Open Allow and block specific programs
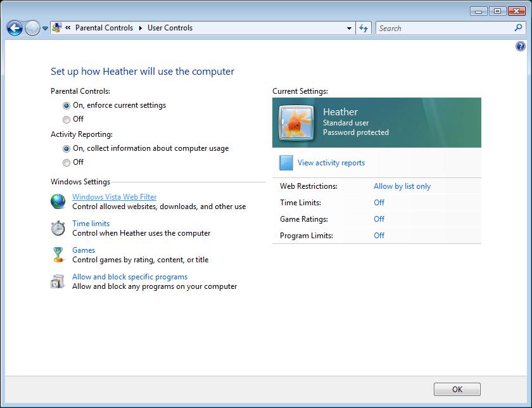The height and width of the screenshot is (408, 532). pos(130,277)
